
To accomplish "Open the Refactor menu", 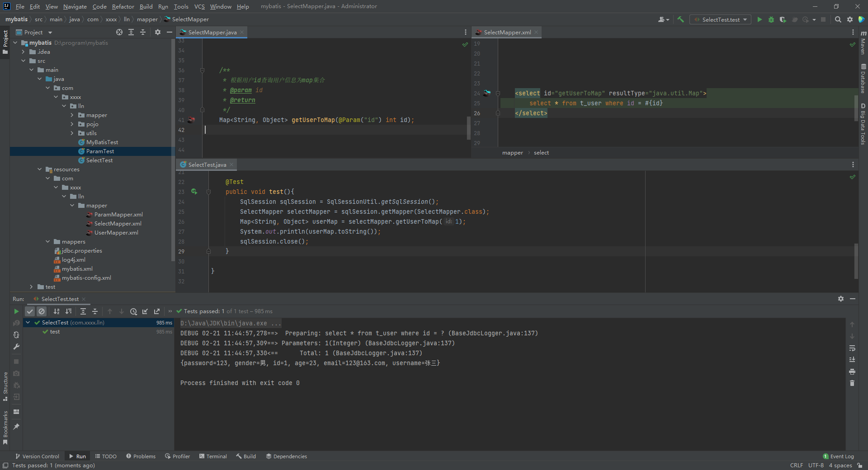I will coord(123,6).
